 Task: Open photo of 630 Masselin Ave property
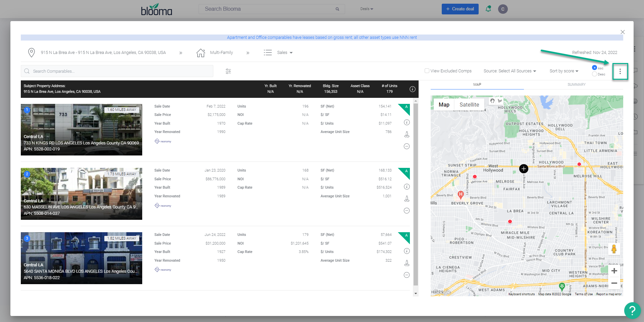[x=82, y=194]
